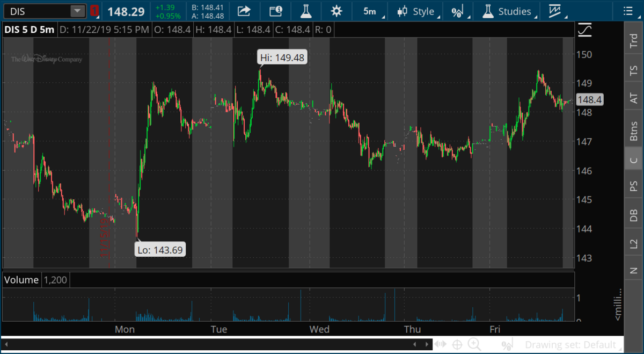Open the N sidebar tab
The height and width of the screenshot is (354, 644).
(634, 271)
